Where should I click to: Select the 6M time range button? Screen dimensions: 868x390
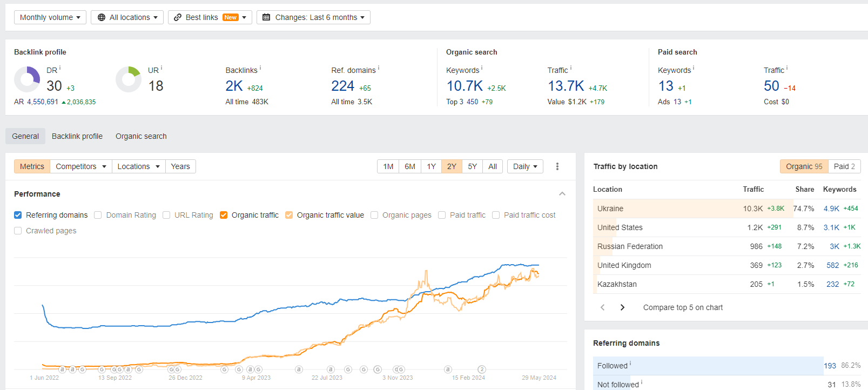(410, 166)
